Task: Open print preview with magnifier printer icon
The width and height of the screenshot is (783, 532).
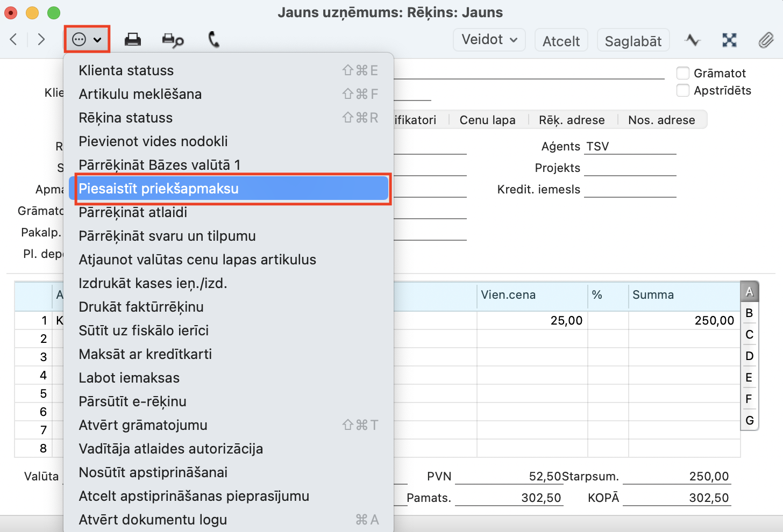Action: [173, 40]
